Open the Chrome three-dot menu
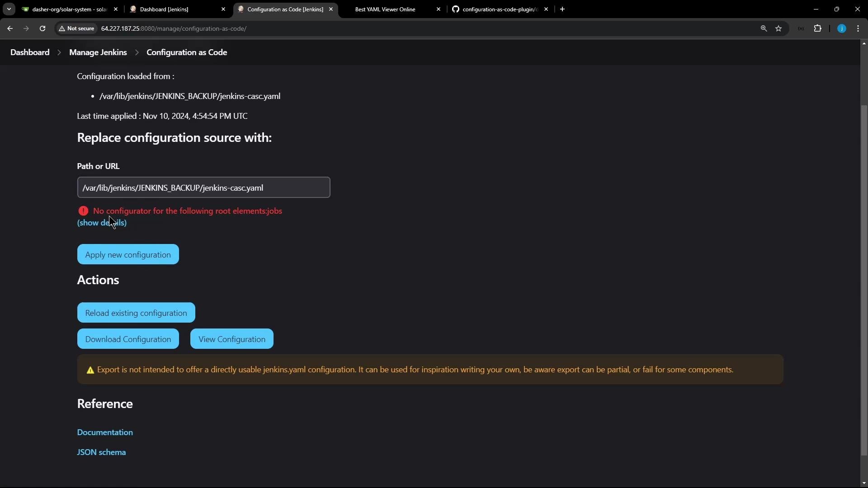 click(x=859, y=28)
